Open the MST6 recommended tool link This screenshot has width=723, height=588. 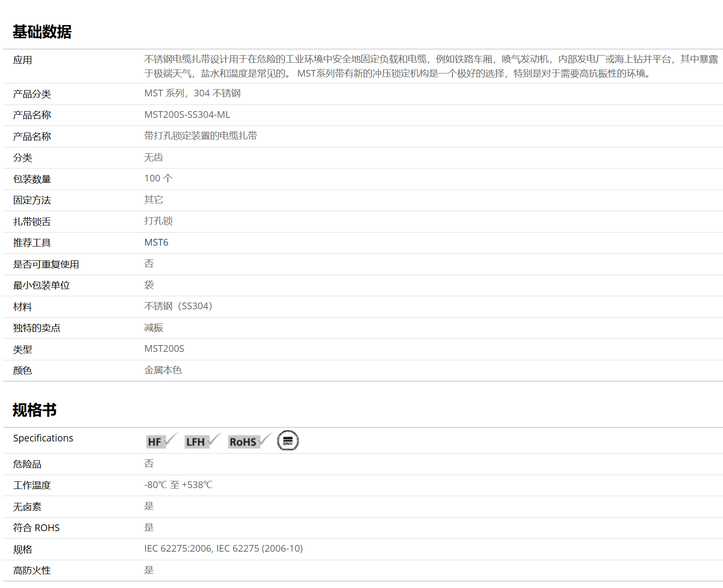pyautogui.click(x=156, y=242)
